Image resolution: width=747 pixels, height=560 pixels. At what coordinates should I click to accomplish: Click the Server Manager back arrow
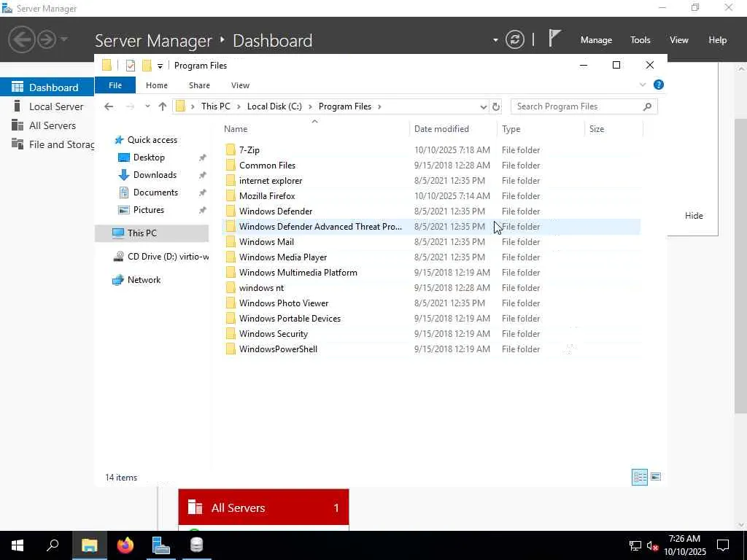pyautogui.click(x=22, y=39)
